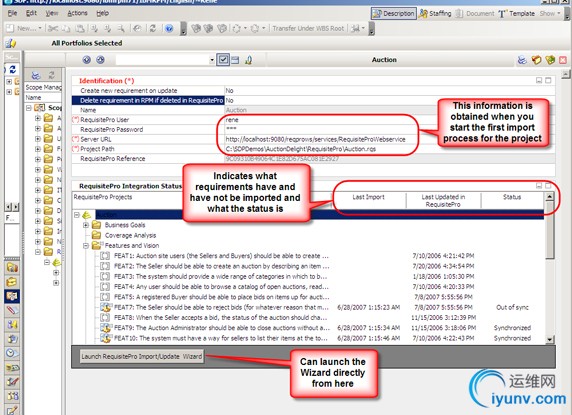Click the Status column header

512,197
